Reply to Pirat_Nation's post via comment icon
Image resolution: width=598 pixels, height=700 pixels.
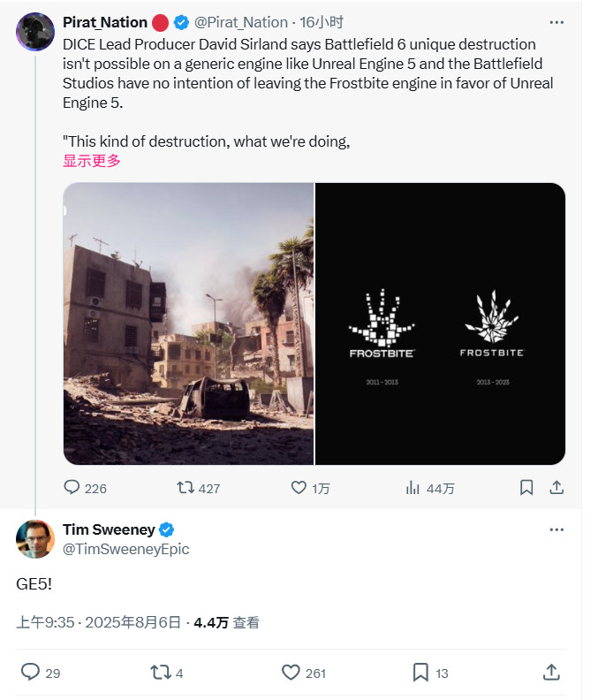[72, 488]
